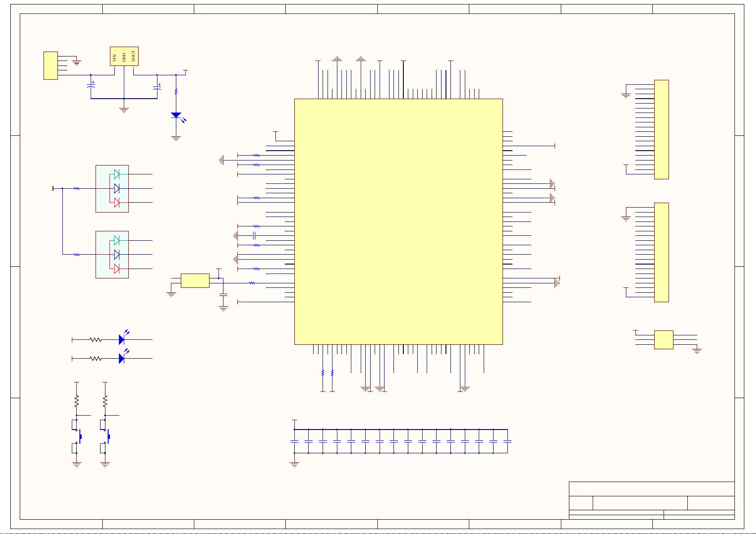
Task: Click the lower of the two blue indicator LEDs
Action: coord(122,358)
